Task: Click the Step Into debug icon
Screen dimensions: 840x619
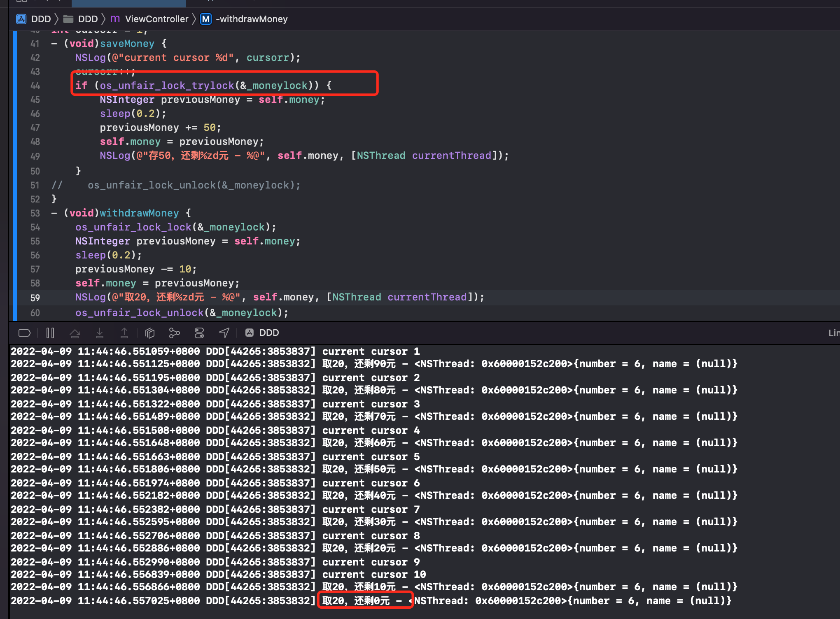Action: click(x=100, y=333)
